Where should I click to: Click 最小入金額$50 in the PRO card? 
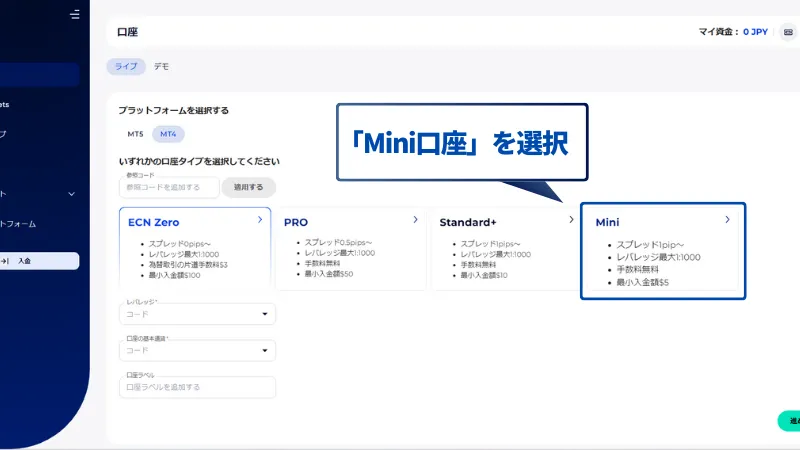coord(329,274)
